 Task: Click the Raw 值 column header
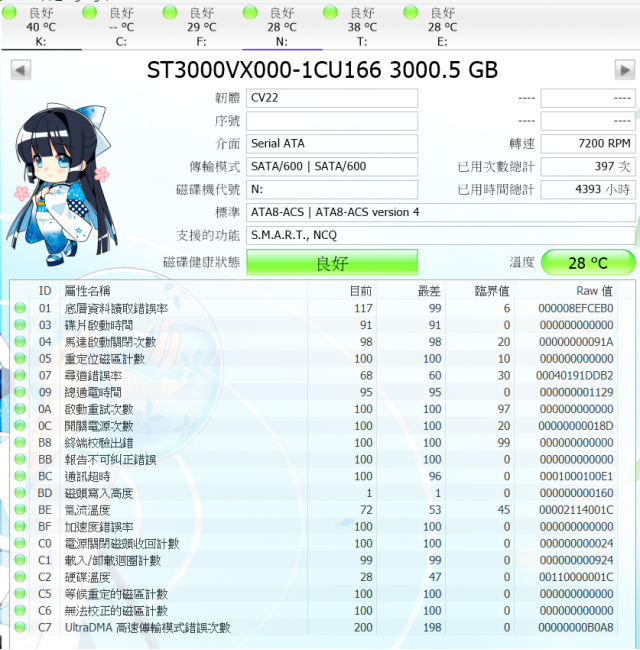coord(566,291)
